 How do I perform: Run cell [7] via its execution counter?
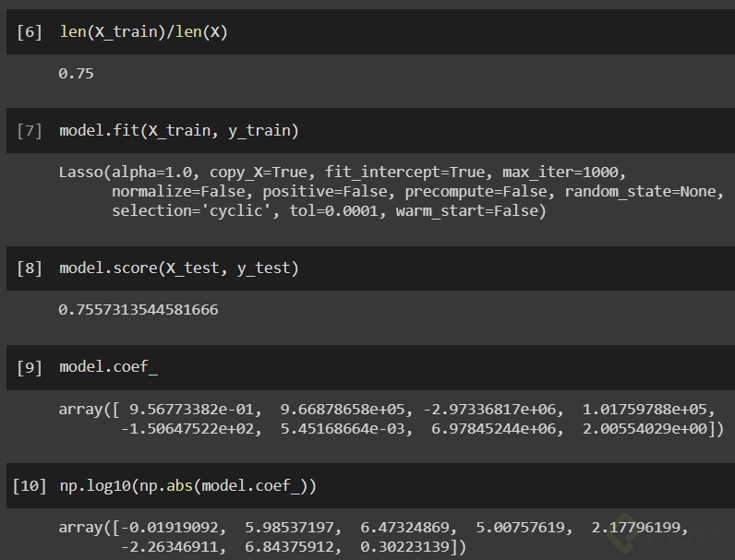coord(30,131)
